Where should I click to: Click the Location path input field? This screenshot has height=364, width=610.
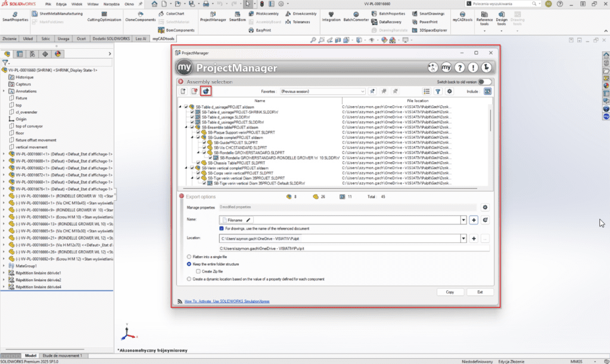pyautogui.click(x=340, y=238)
